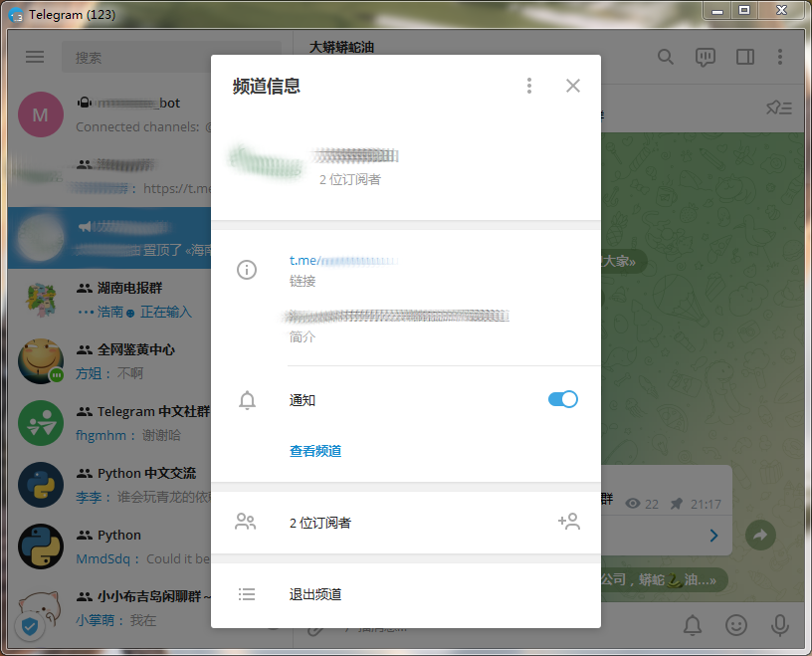Click the green Telegram 中文社群 avatar

(x=41, y=423)
